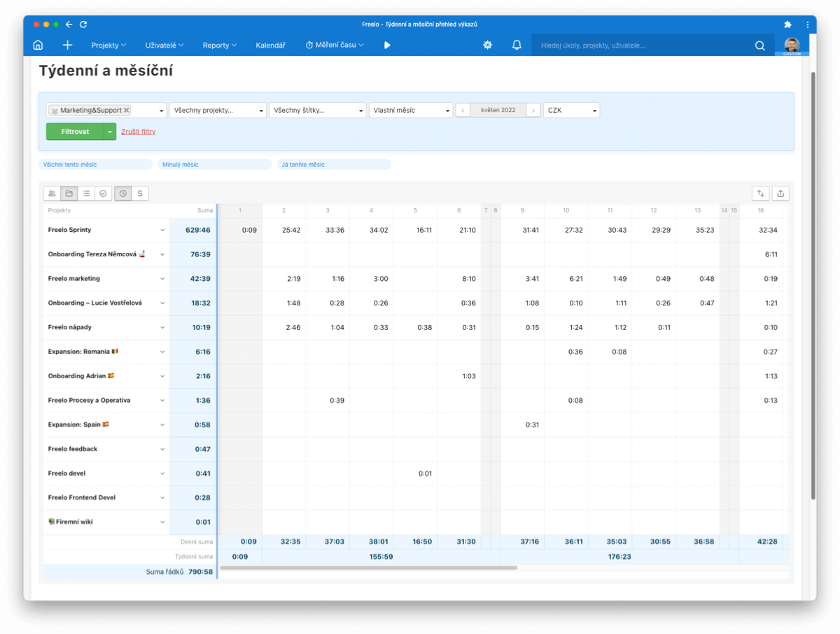The height and width of the screenshot is (634, 840).
Task: Click the daily sum 42:28
Action: coord(766,542)
